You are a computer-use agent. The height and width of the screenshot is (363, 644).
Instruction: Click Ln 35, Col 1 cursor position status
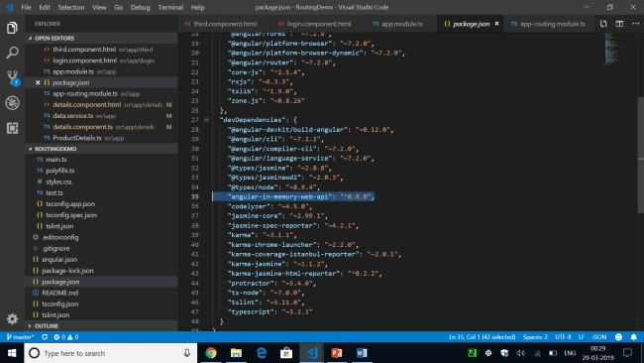482,337
